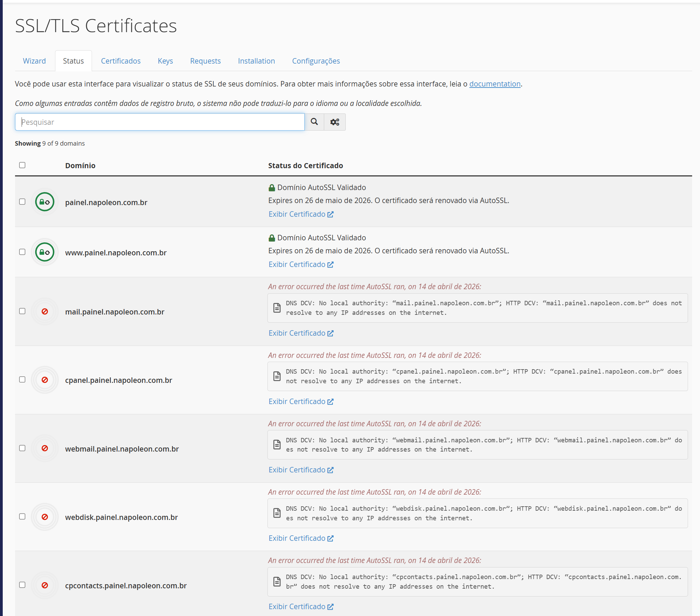Open the documentation link
This screenshot has width=700, height=616.
(x=494, y=84)
